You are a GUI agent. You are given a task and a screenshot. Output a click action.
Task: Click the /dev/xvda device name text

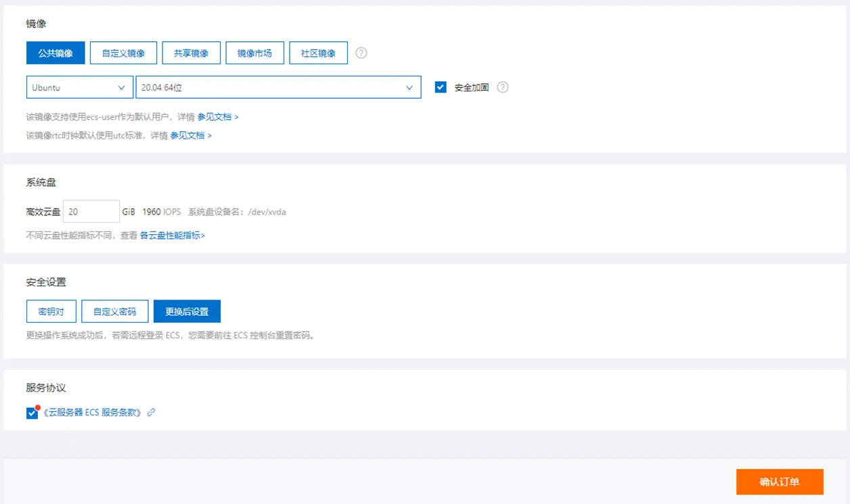[x=267, y=212]
